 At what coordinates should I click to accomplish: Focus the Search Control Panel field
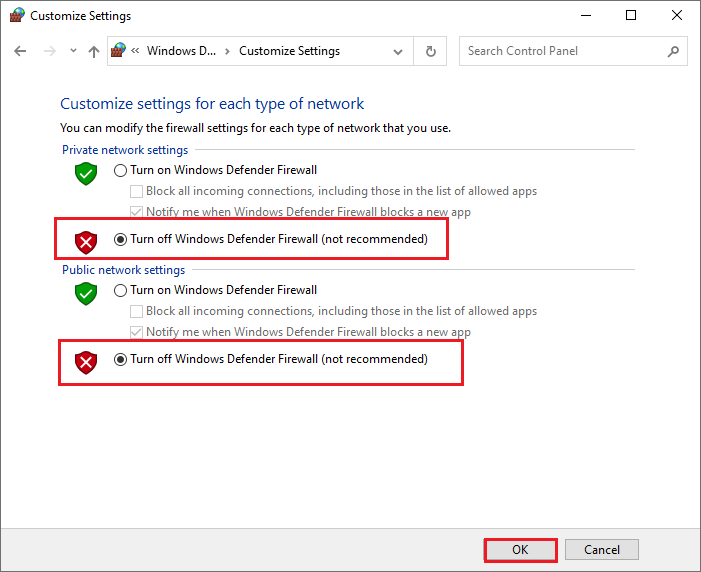click(573, 51)
